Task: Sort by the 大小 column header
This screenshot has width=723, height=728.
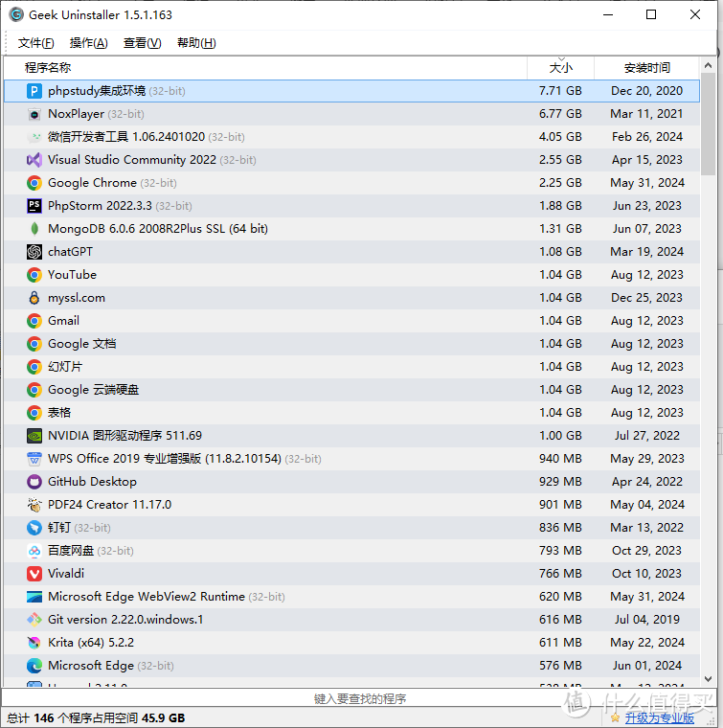Action: [560, 68]
